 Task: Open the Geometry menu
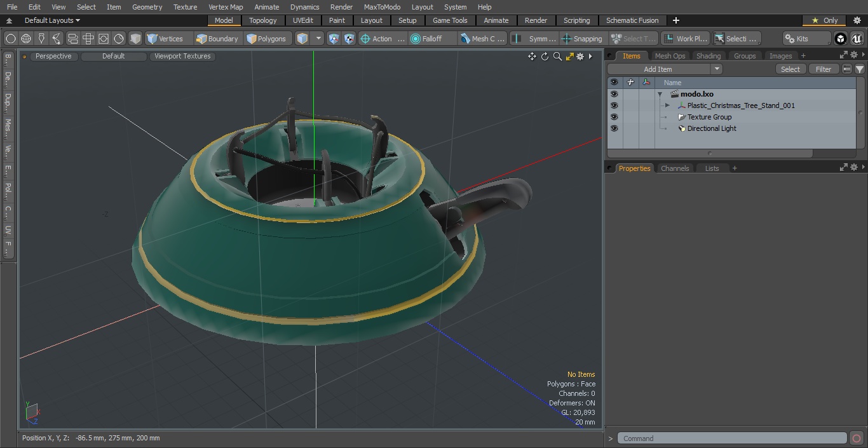(147, 7)
